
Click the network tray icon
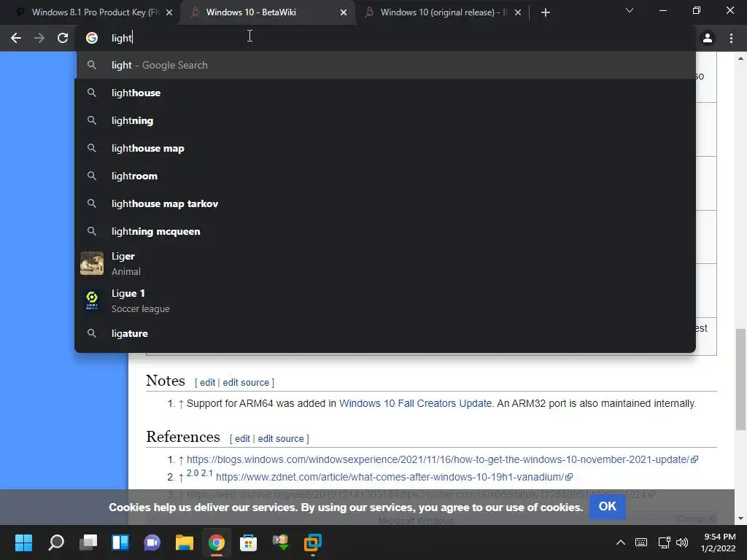664,542
